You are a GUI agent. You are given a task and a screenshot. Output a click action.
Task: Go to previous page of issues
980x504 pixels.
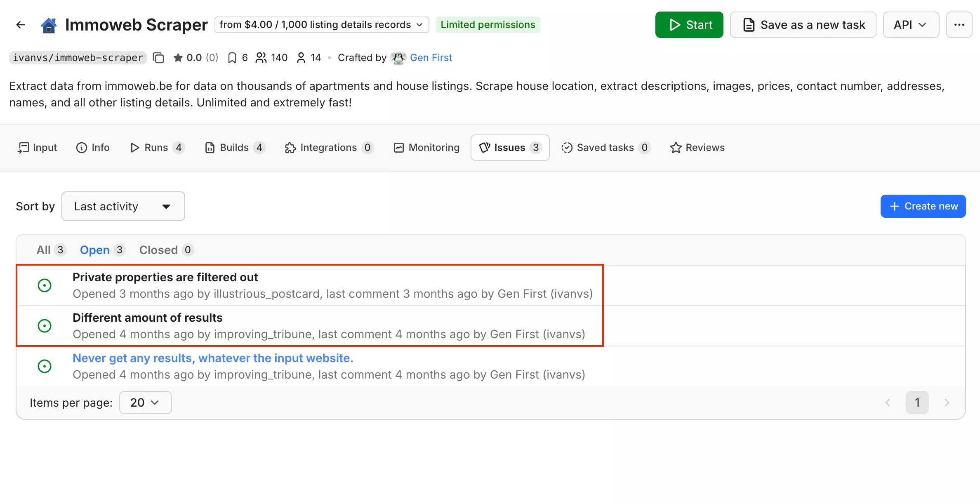pyautogui.click(x=888, y=403)
